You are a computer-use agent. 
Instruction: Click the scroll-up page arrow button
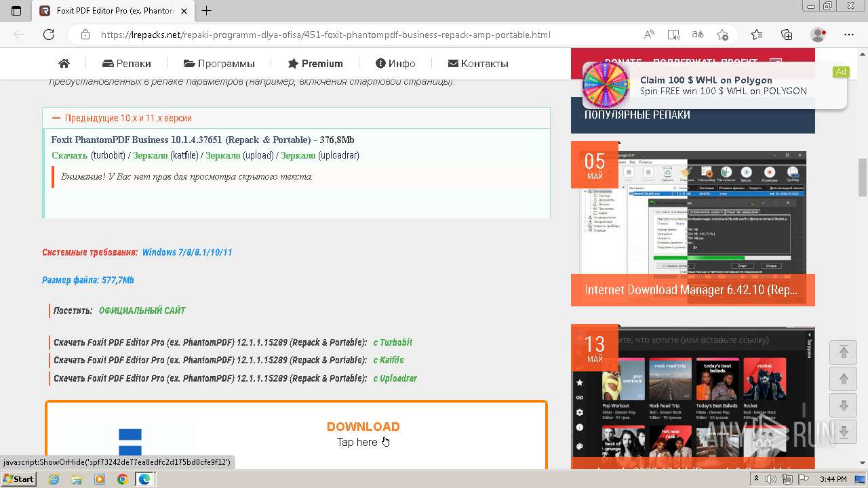click(844, 379)
